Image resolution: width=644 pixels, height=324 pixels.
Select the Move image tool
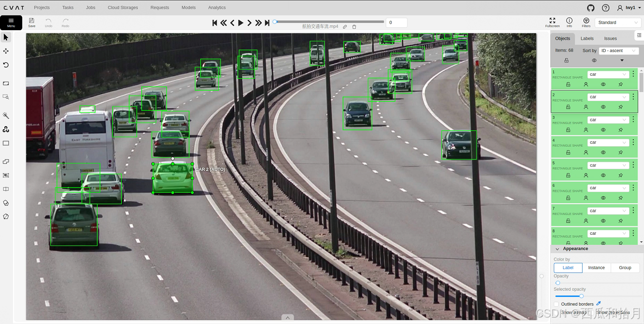coord(6,51)
